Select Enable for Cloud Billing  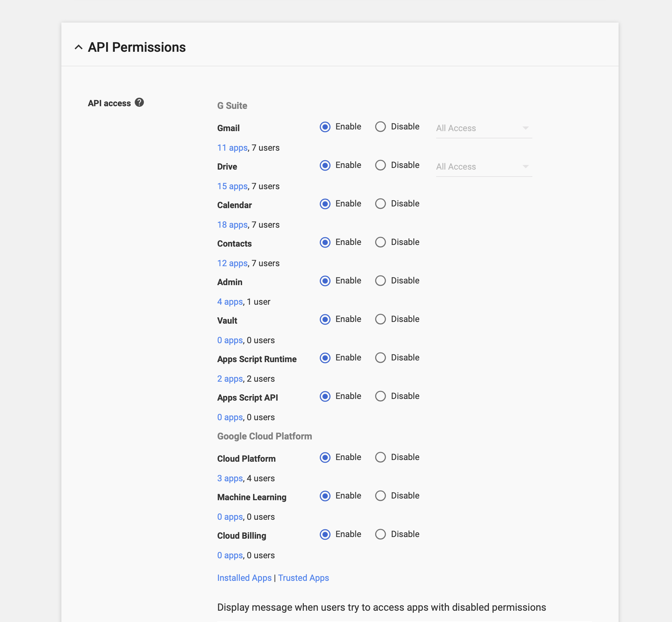325,534
